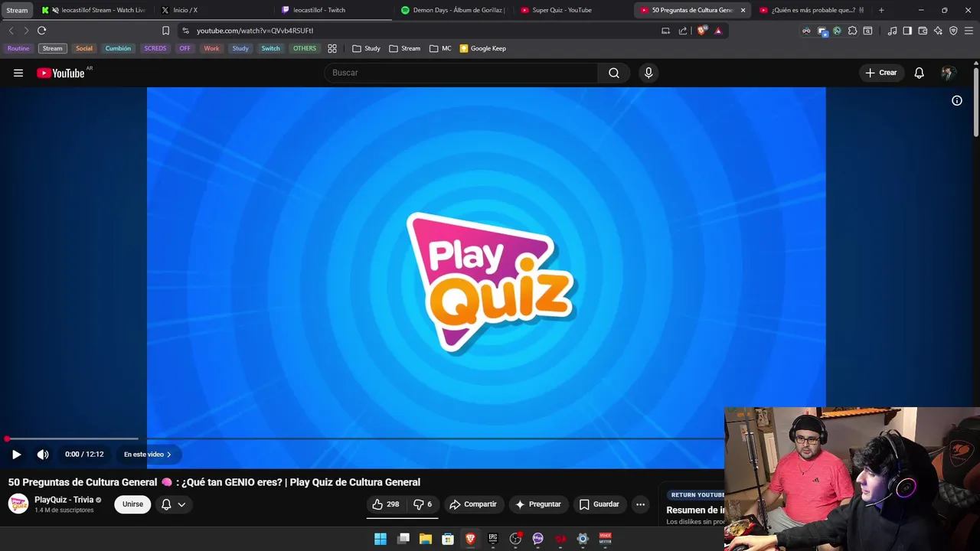Open the browser extensions puzzle icon
The image size is (980, 551).
(x=852, y=31)
